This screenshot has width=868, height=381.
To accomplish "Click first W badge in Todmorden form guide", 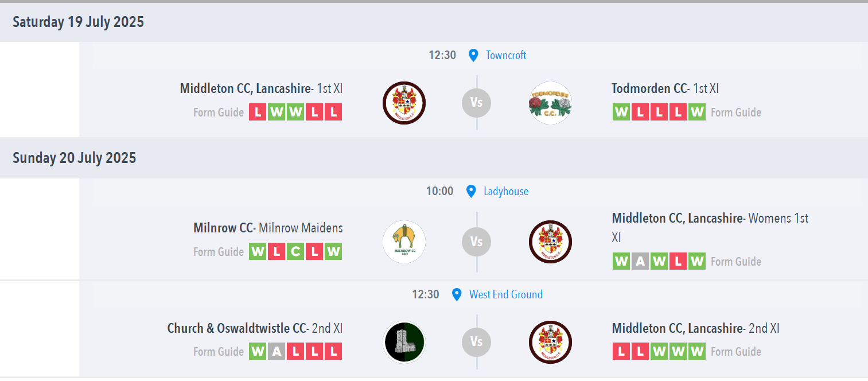I will 621,112.
